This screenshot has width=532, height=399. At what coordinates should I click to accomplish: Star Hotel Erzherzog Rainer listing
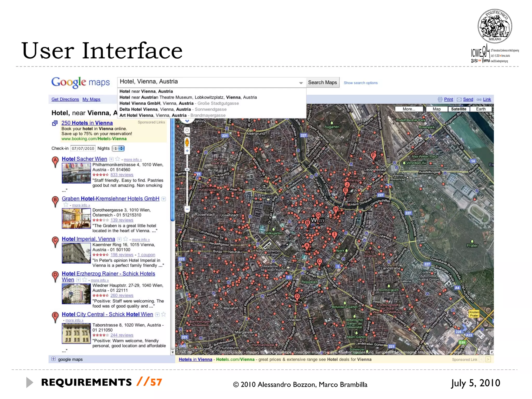coord(85,280)
